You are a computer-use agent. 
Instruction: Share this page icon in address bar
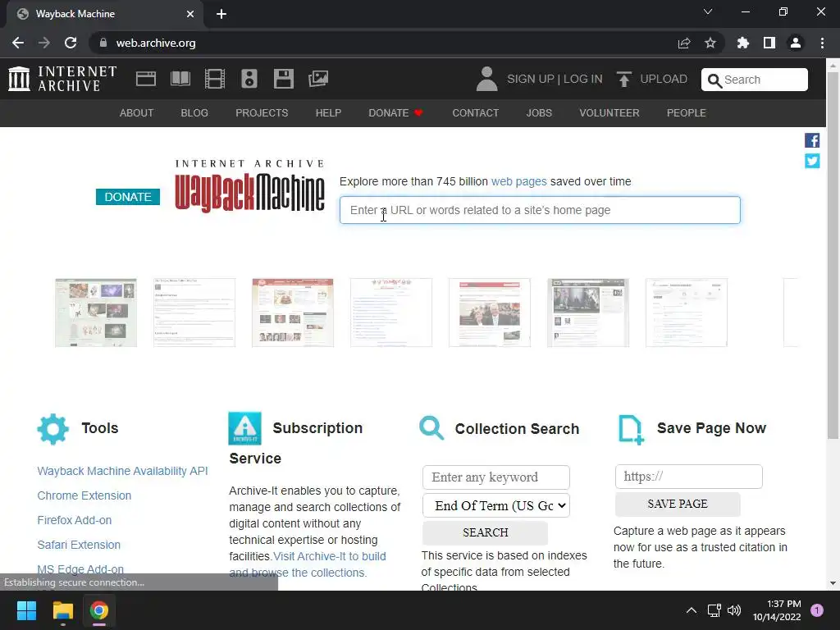click(684, 43)
